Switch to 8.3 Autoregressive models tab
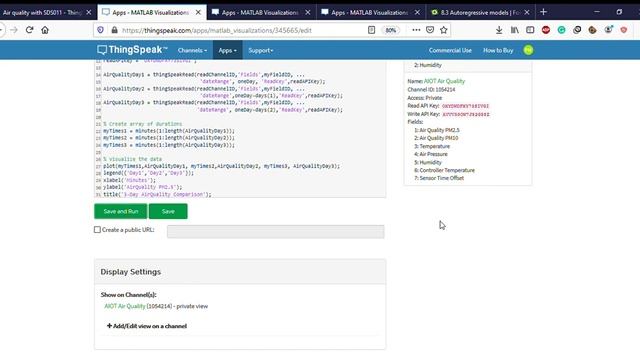640x360 pixels. 480,12
